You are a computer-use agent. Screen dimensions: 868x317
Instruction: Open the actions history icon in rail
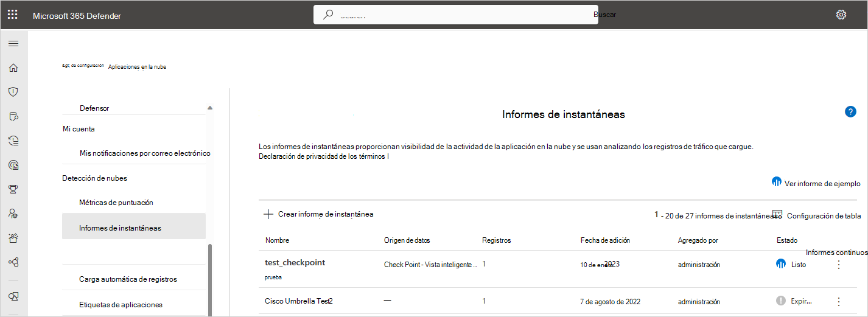pyautogui.click(x=13, y=141)
